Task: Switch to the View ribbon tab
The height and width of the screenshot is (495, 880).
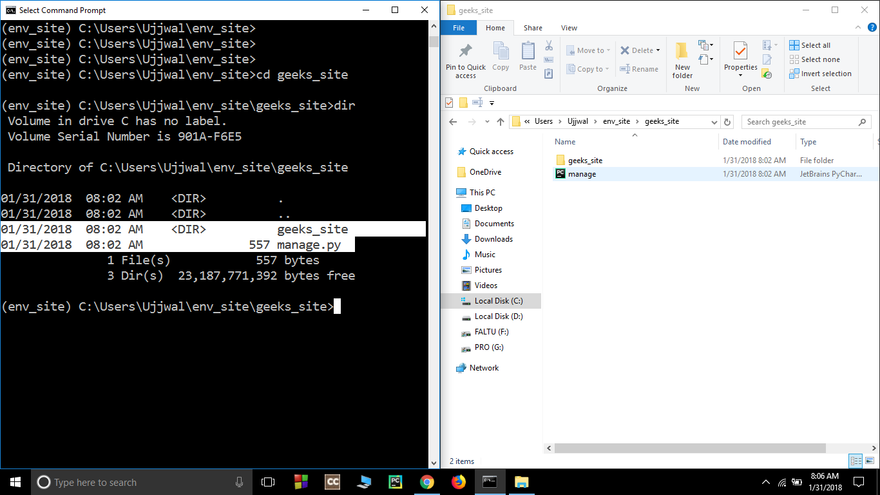Action: pos(569,28)
